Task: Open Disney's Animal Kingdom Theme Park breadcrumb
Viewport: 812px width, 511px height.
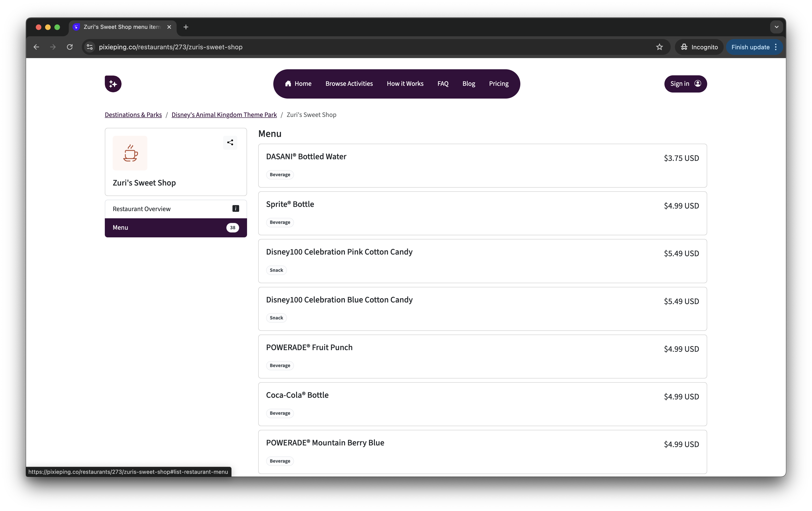Action: pyautogui.click(x=224, y=115)
